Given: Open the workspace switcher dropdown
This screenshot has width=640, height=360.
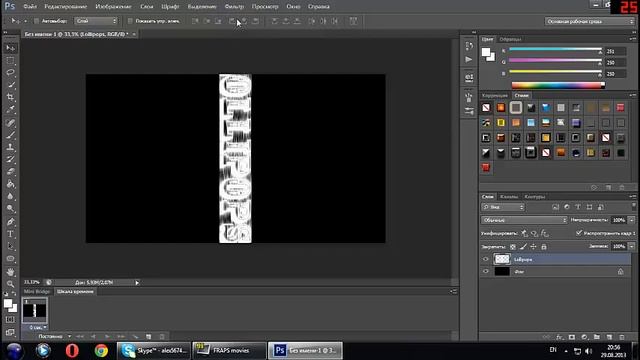Looking at the screenshot, I should [x=590, y=21].
